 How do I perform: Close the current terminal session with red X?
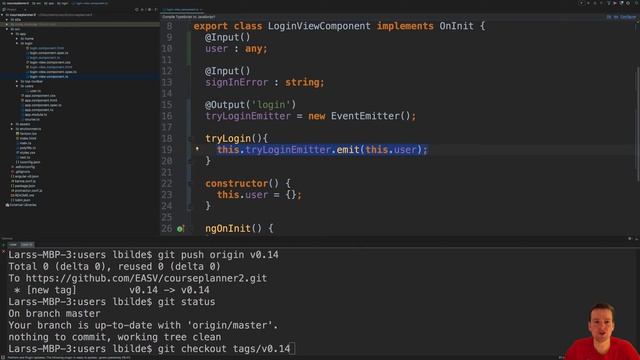(3, 251)
